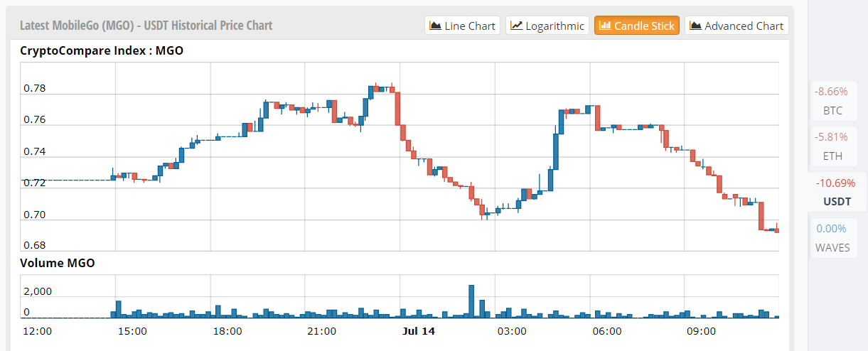Select the Logarithmic chart button

(547, 26)
